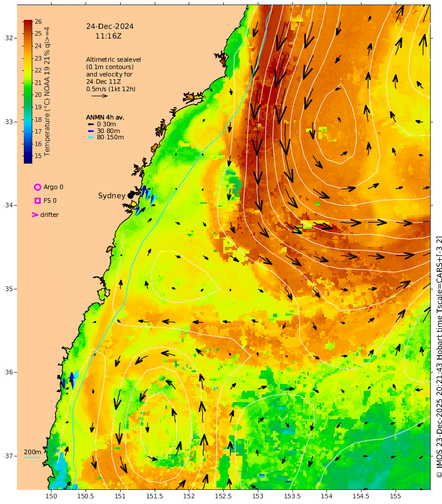The image size is (442, 504).
Task: Click the 0-30m depth legend label
Action: pyautogui.click(x=107, y=124)
